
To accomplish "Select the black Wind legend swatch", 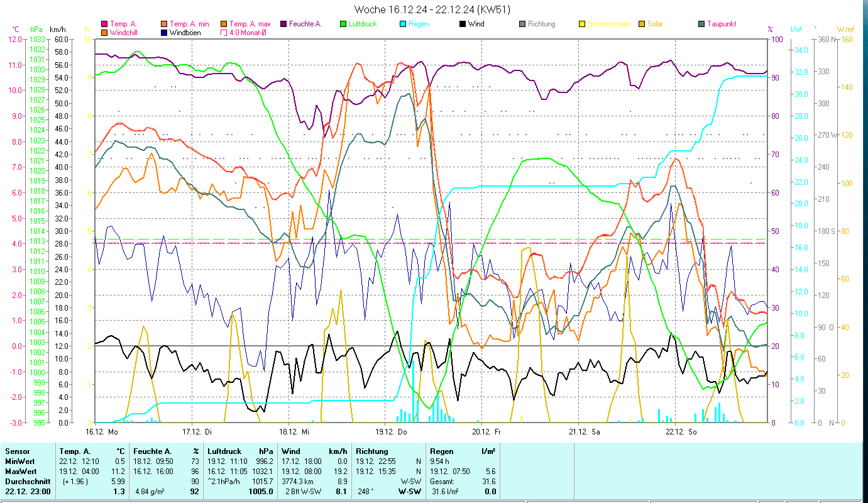I will tap(462, 24).
